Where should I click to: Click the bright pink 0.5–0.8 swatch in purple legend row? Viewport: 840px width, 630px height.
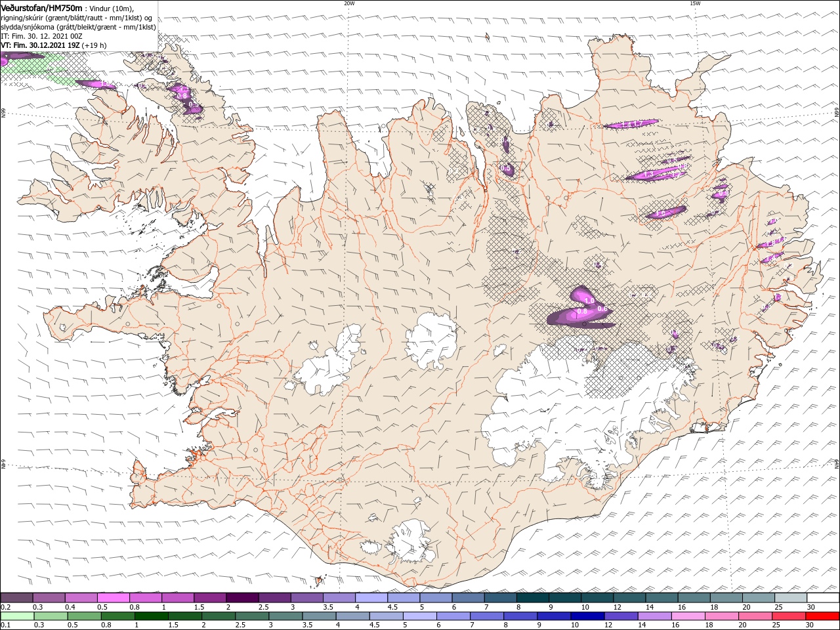tap(113, 598)
